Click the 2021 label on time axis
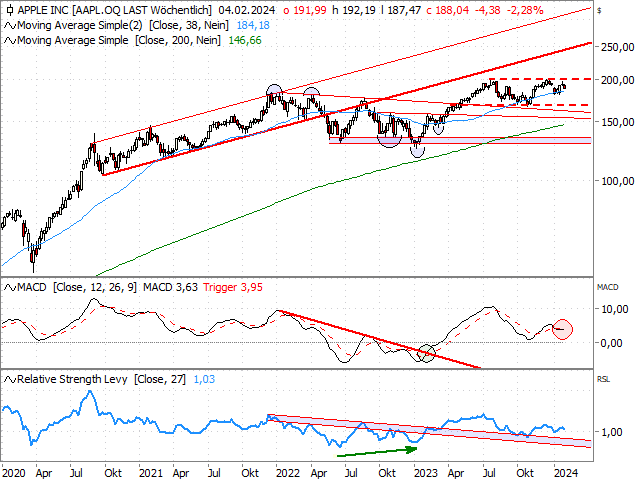640x480 pixels. (x=151, y=473)
